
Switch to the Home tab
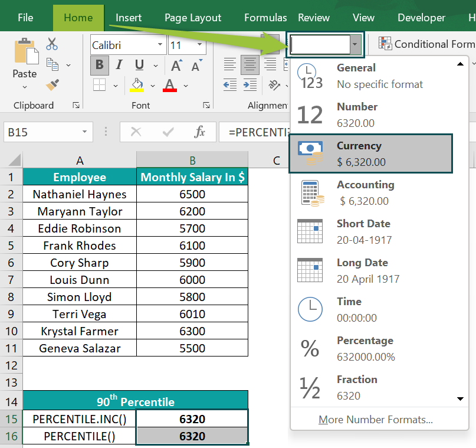point(78,18)
